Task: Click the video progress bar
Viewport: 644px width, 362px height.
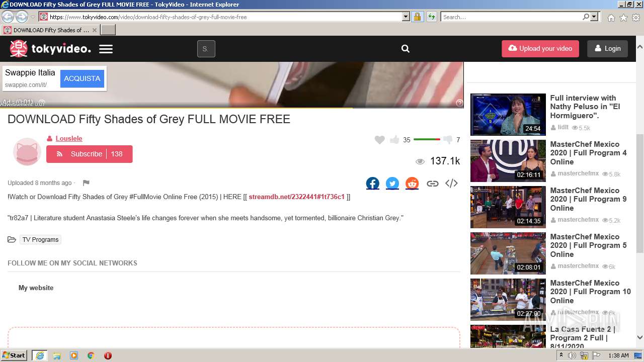Action: click(231, 108)
